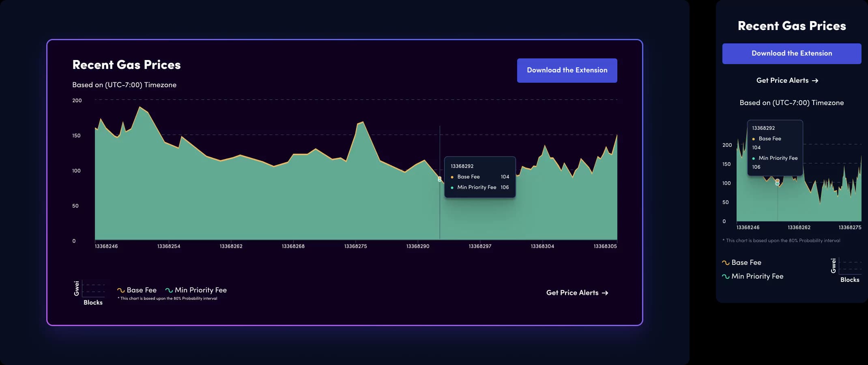This screenshot has width=868, height=365.
Task: Toggle Base Fee series label in mobile legend
Action: 746,263
